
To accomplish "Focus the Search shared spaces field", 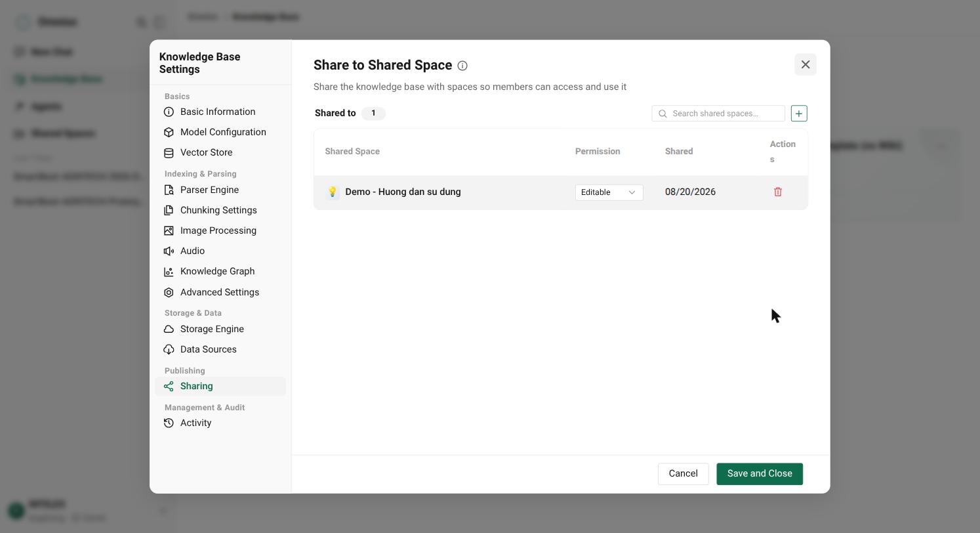I will (x=718, y=114).
